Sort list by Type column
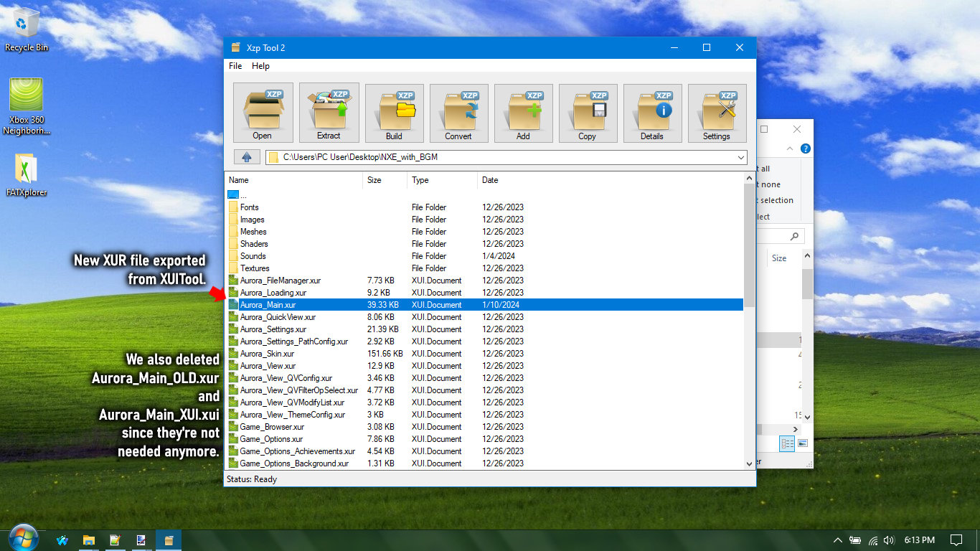Screen dimensions: 980x551 pyautogui.click(x=442, y=180)
